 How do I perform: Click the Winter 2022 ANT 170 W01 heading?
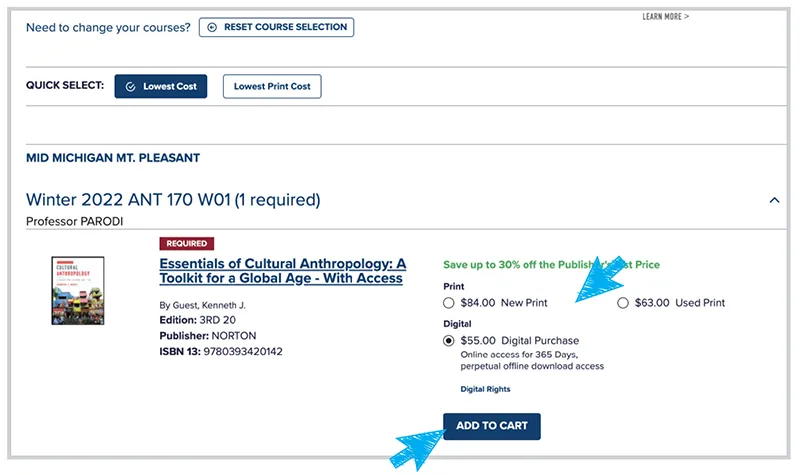pyautogui.click(x=173, y=200)
